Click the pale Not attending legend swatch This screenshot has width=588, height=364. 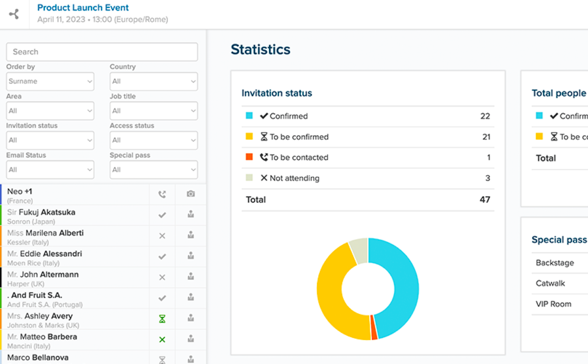249,178
